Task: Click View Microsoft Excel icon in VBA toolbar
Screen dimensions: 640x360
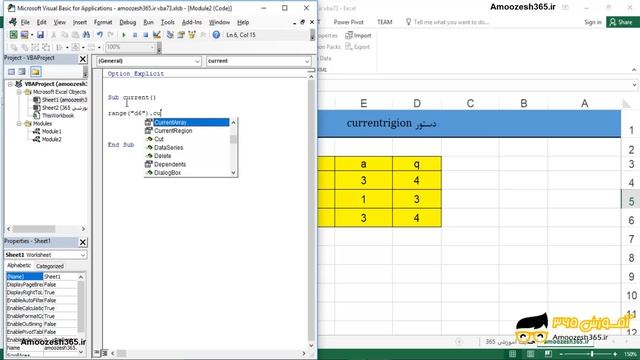Action: (13, 35)
